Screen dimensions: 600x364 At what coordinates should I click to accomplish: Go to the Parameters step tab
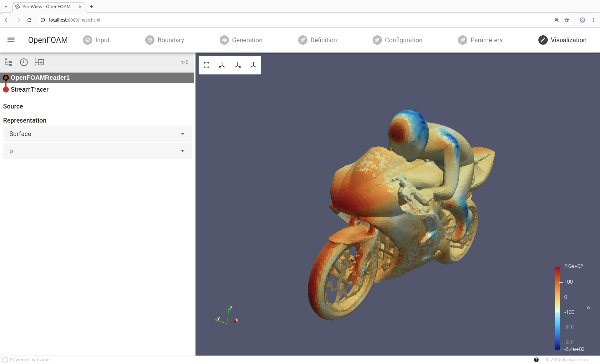point(480,40)
